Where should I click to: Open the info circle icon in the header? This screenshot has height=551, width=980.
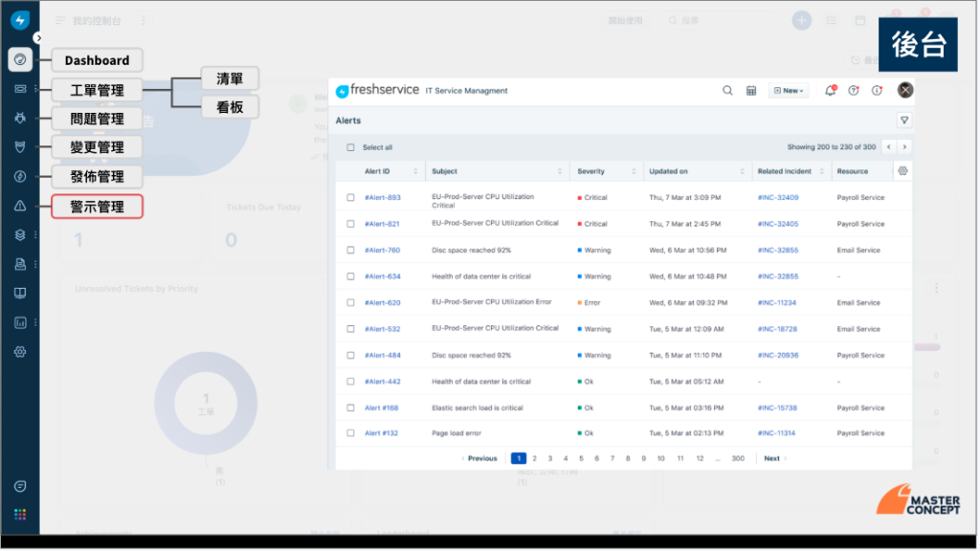click(879, 91)
